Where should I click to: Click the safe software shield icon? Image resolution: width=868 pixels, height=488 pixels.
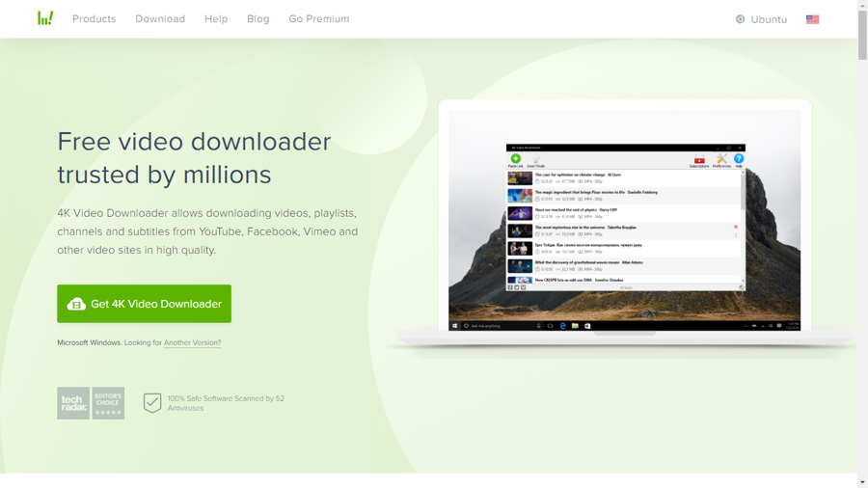[152, 403]
